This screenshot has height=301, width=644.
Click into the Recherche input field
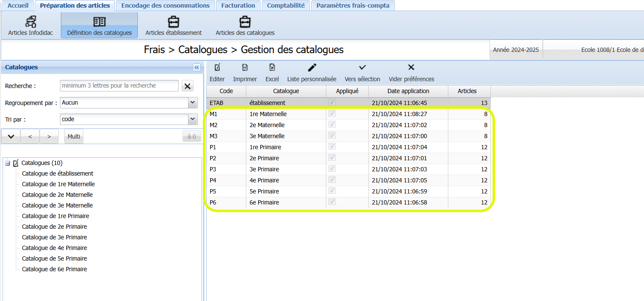point(119,85)
